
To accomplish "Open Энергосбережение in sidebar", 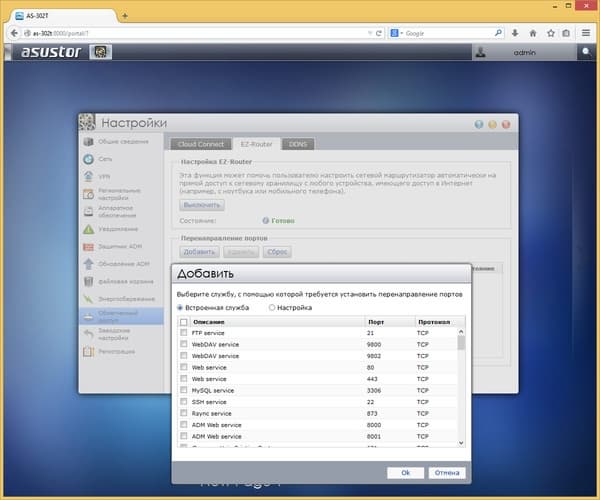I will pos(121,299).
